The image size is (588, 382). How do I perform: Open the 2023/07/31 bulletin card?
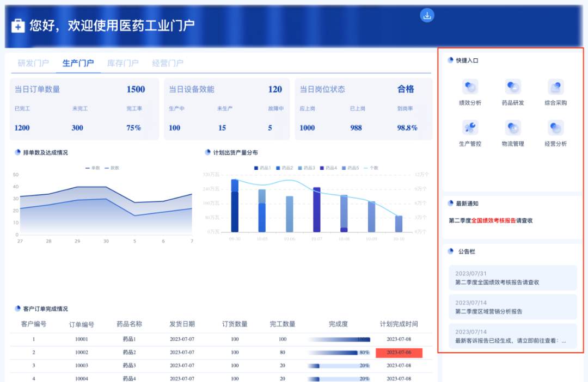click(513, 278)
